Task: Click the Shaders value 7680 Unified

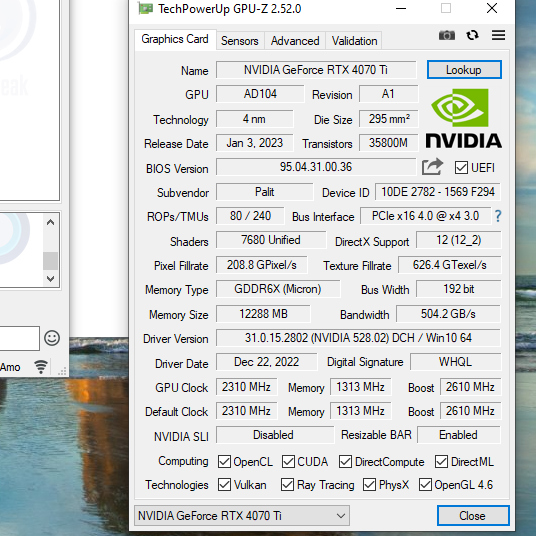Action: pos(271,240)
